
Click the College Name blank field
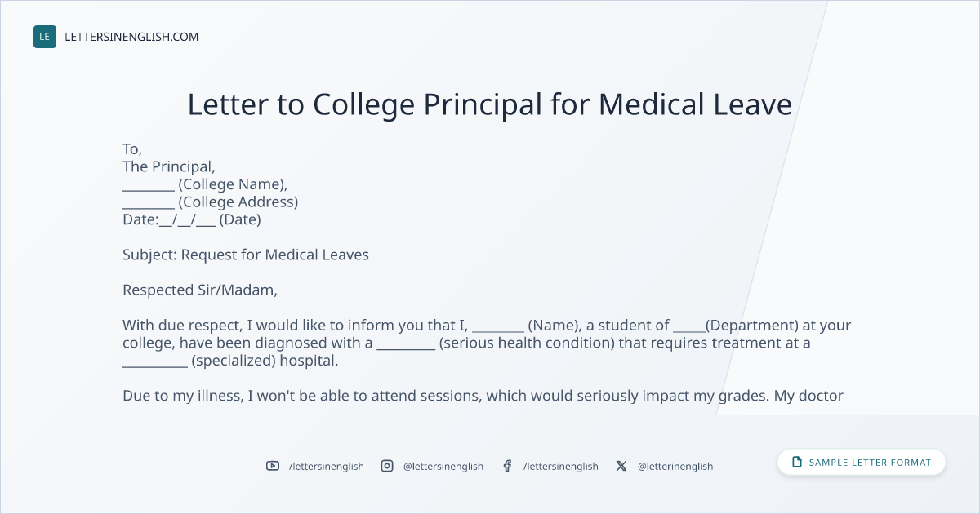149,184
